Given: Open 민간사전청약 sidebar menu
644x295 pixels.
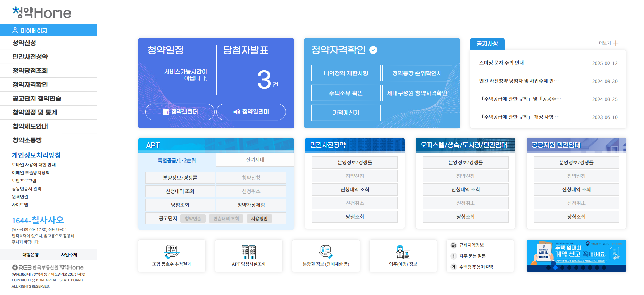Looking at the screenshot, I should point(49,57).
